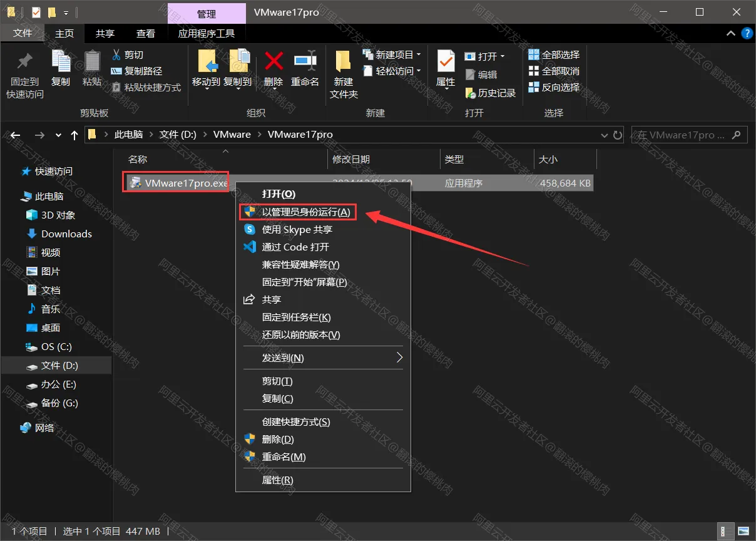Open Application Tools (应用程序工具) tab
Image resolution: width=756 pixels, height=541 pixels.
tap(207, 33)
